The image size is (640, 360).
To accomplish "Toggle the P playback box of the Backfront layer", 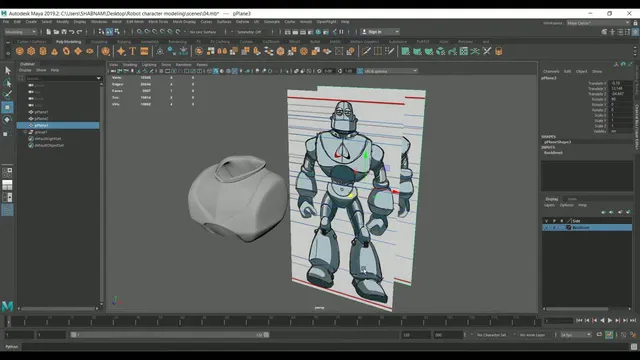I will [554, 227].
